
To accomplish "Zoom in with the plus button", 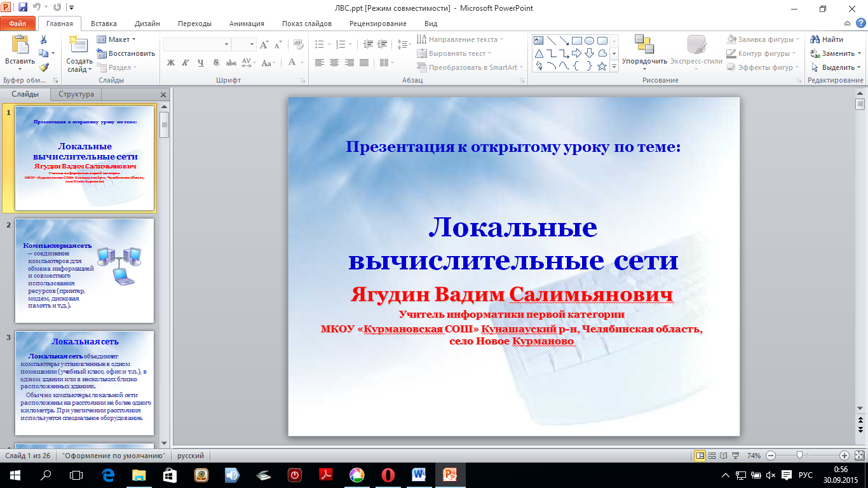I will tap(844, 456).
